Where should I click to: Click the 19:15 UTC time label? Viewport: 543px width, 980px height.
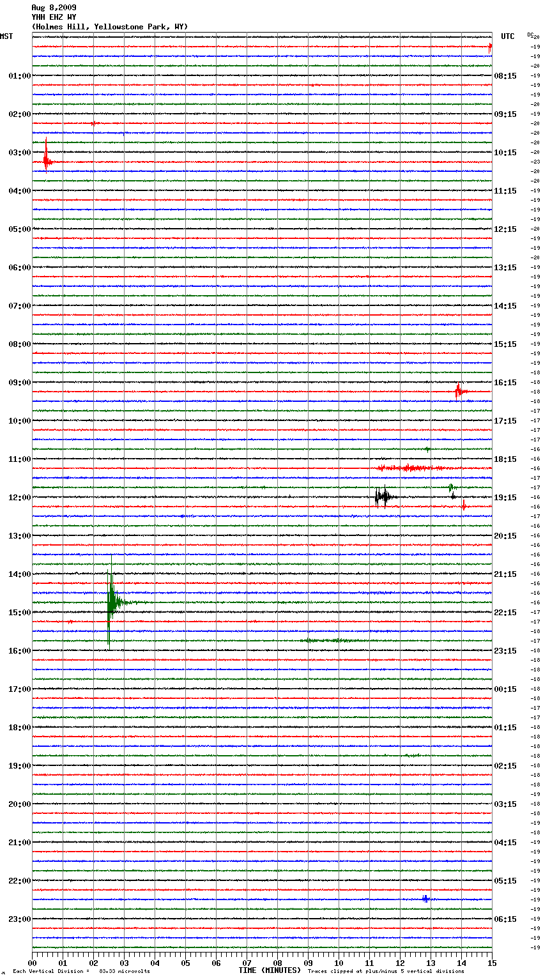tap(505, 498)
